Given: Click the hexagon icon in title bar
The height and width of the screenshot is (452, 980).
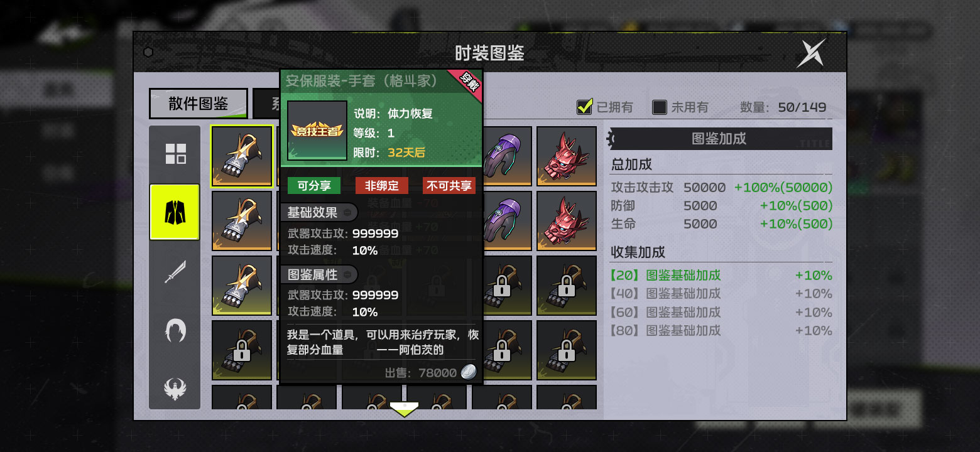Looking at the screenshot, I should [148, 53].
